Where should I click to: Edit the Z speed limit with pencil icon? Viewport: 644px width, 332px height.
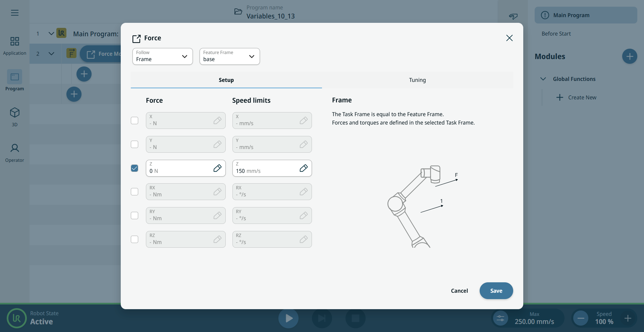point(304,168)
